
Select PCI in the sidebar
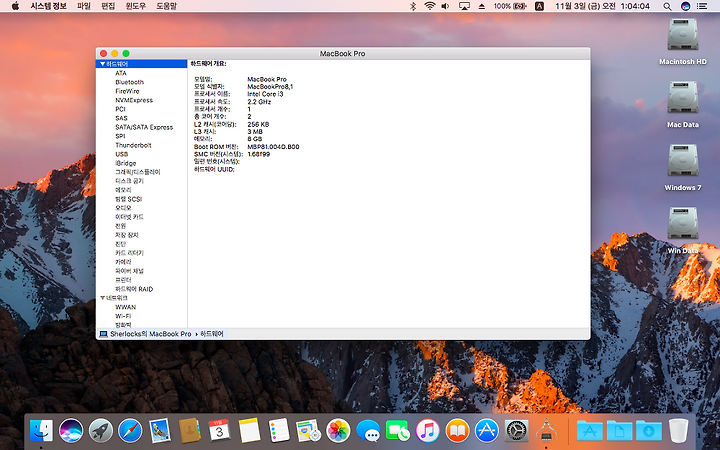pyautogui.click(x=120, y=109)
